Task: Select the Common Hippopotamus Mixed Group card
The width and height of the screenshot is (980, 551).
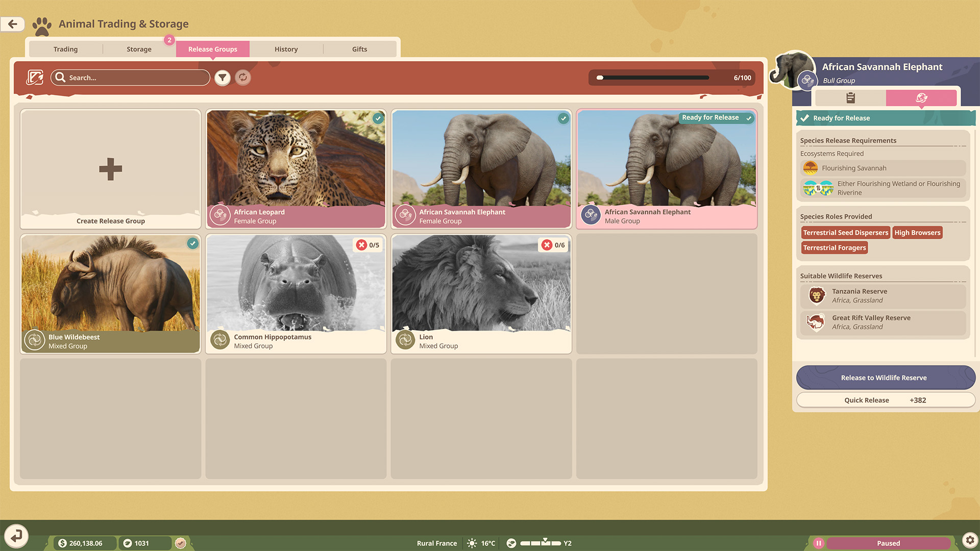Action: 296,294
